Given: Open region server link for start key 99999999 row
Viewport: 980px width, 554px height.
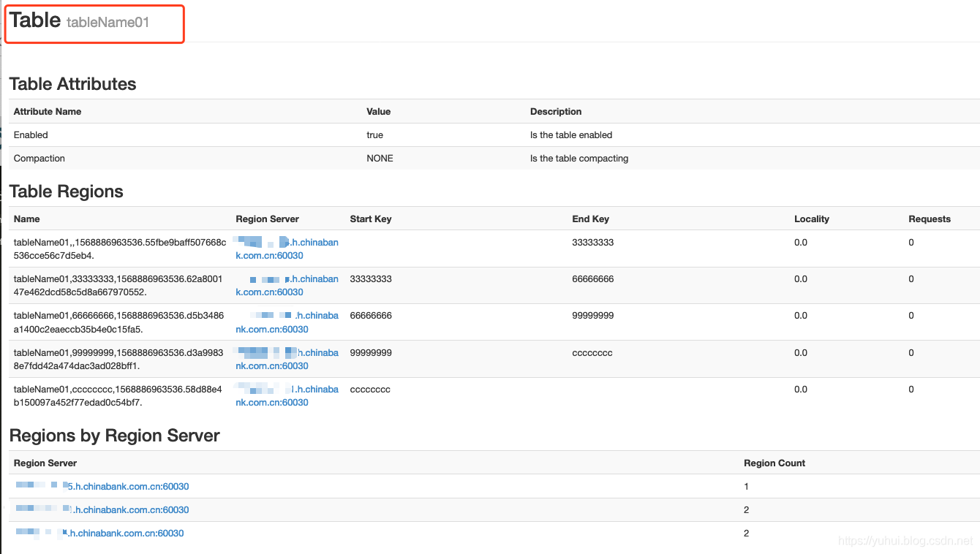Looking at the screenshot, I should (287, 359).
